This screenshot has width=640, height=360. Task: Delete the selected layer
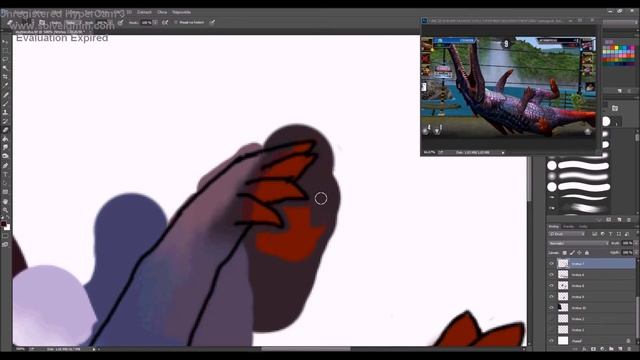point(629,349)
